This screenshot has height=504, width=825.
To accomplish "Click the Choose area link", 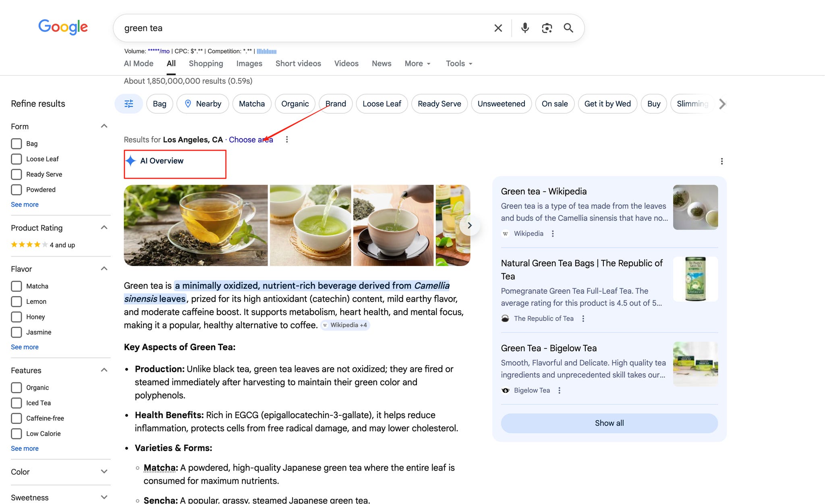I will click(x=251, y=140).
